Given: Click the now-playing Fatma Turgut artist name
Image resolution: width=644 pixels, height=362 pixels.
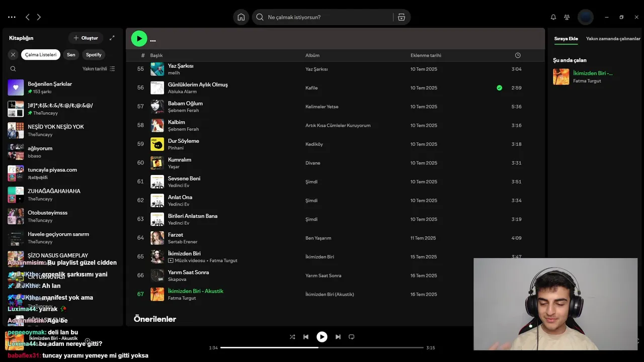Looking at the screenshot, I should [587, 81].
